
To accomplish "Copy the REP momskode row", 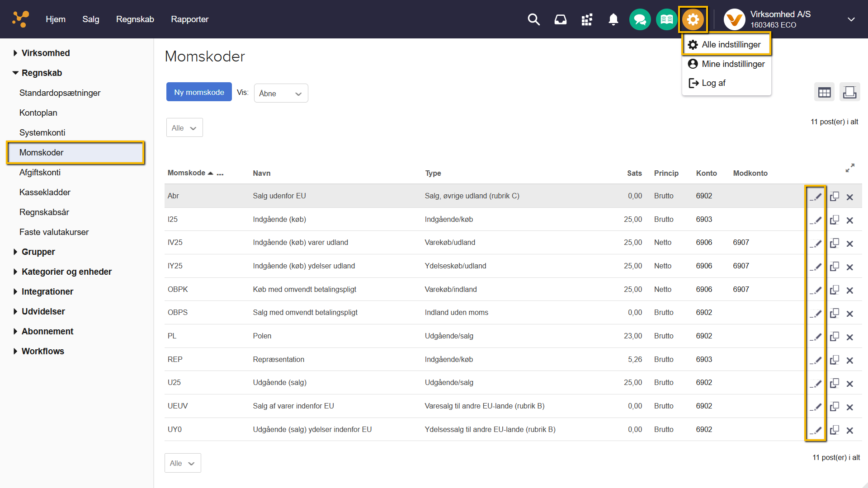I will [x=834, y=360].
